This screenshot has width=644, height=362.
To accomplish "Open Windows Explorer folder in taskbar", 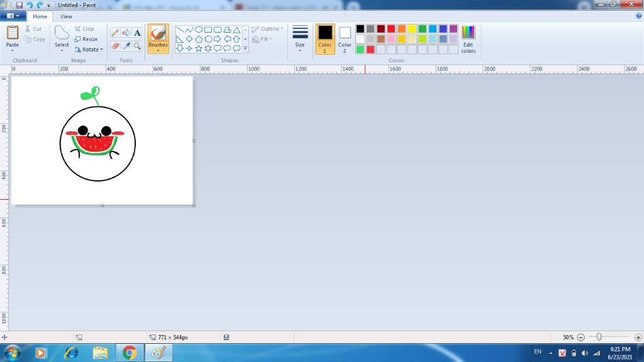I will point(100,353).
